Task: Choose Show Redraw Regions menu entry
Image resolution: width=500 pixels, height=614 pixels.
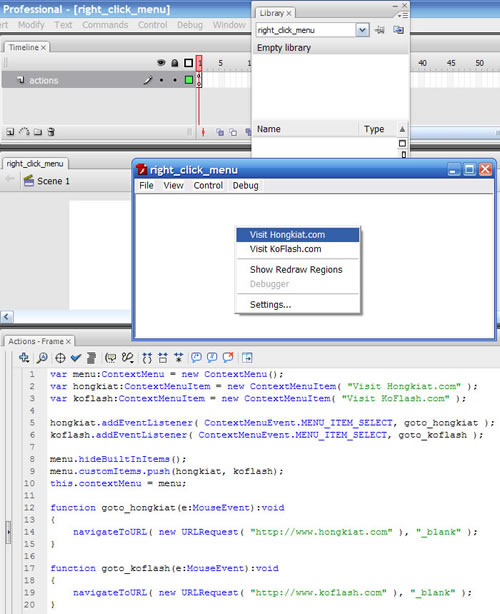Action: click(298, 269)
